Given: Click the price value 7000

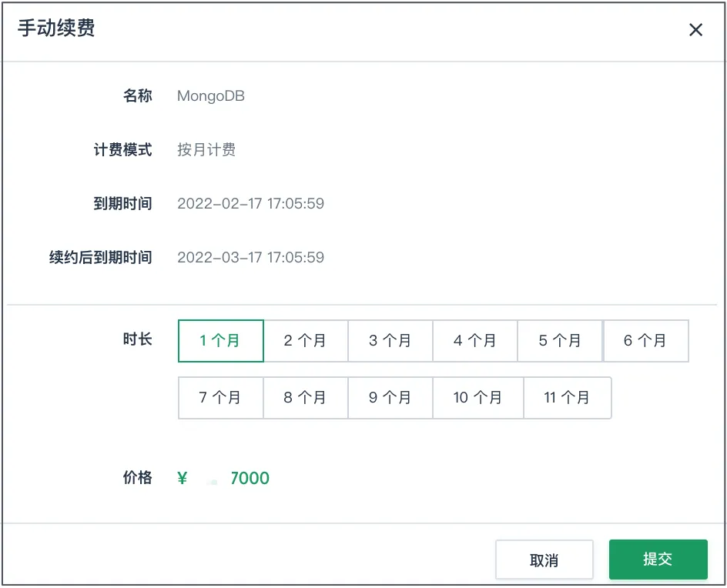Looking at the screenshot, I should (250, 478).
